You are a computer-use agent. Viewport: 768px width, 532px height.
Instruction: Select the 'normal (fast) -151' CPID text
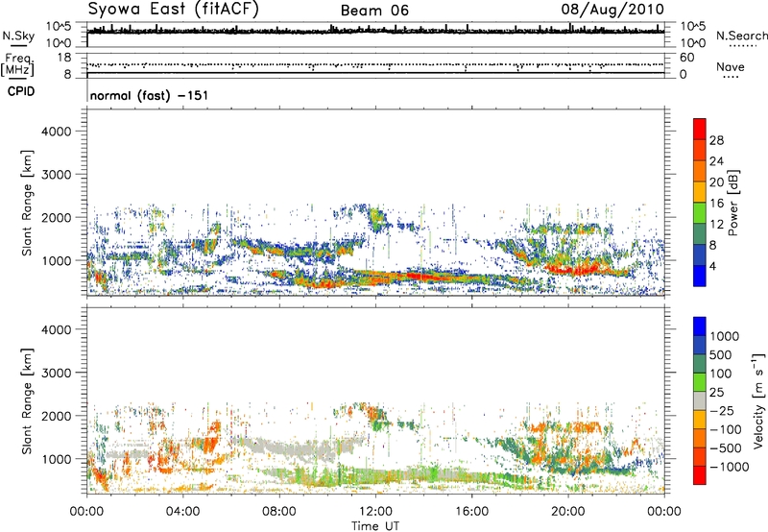coord(150,95)
